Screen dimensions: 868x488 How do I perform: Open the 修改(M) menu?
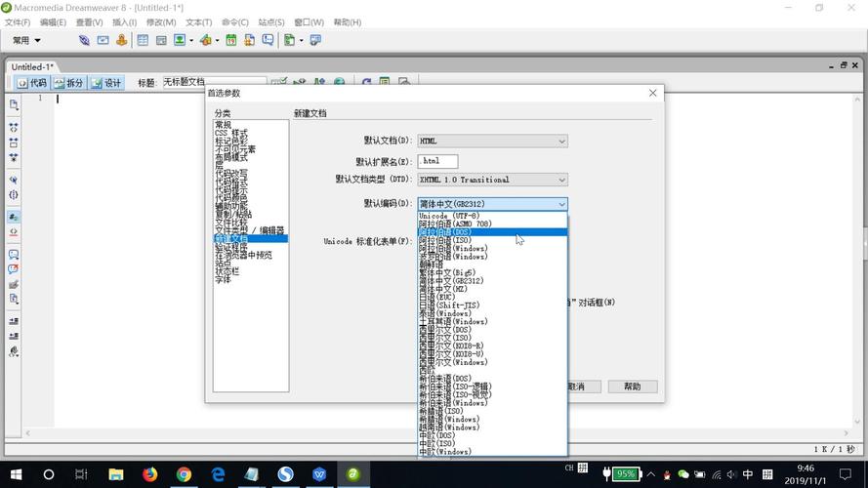[x=161, y=22]
